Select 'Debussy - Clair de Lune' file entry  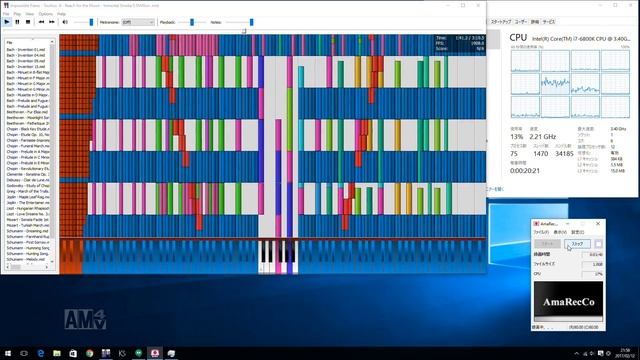point(27,180)
